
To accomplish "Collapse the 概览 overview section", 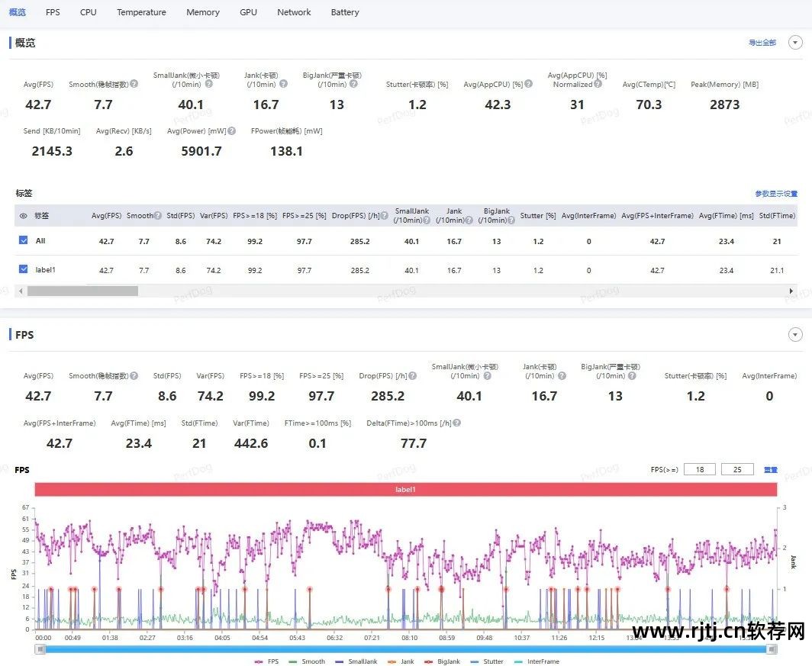I will tap(795, 43).
